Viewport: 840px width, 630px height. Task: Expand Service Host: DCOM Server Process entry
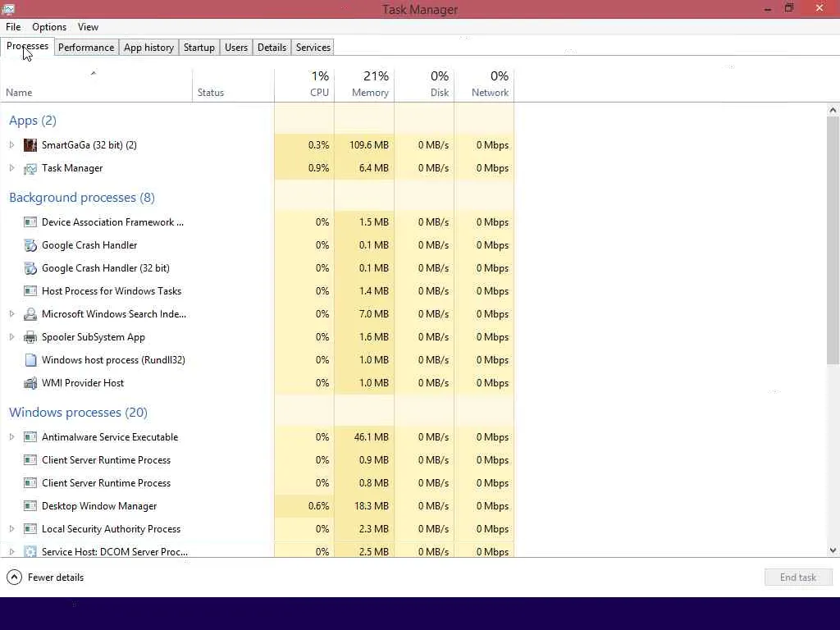coord(11,551)
